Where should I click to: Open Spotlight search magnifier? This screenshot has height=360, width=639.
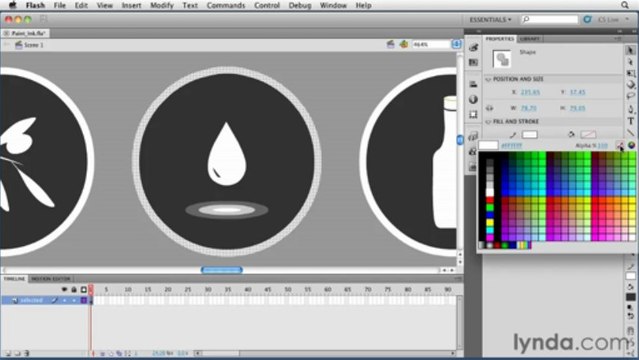click(x=625, y=5)
